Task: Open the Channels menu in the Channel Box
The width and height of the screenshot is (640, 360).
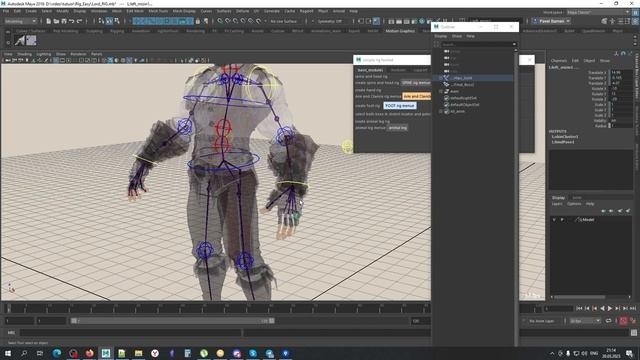Action: (558, 61)
